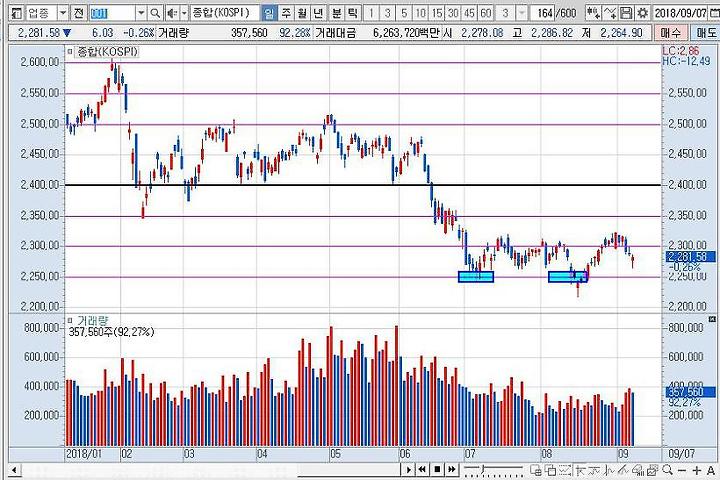Screen dimensions: 720x480
Task: Click the play arrow at scrollbar's right end
Action: pos(408,470)
